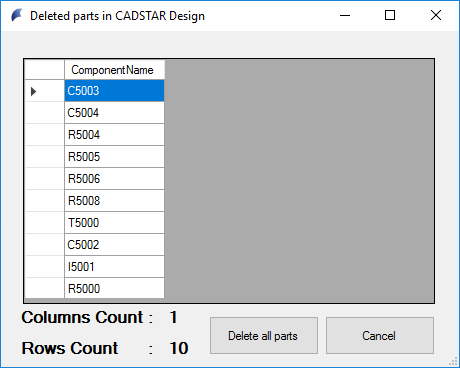Click the Rows Count label
460x368 pixels.
87,348
